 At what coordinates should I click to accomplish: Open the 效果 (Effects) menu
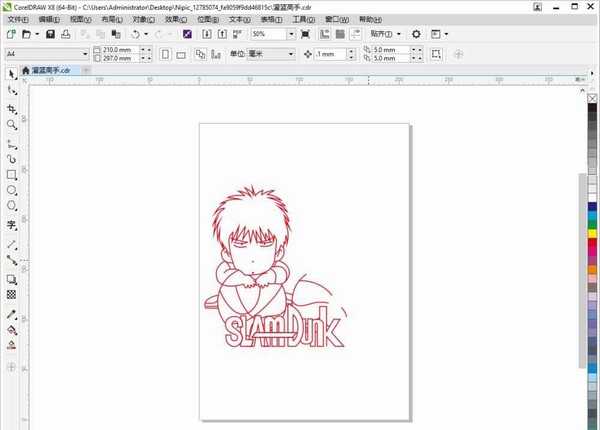pyautogui.click(x=176, y=19)
